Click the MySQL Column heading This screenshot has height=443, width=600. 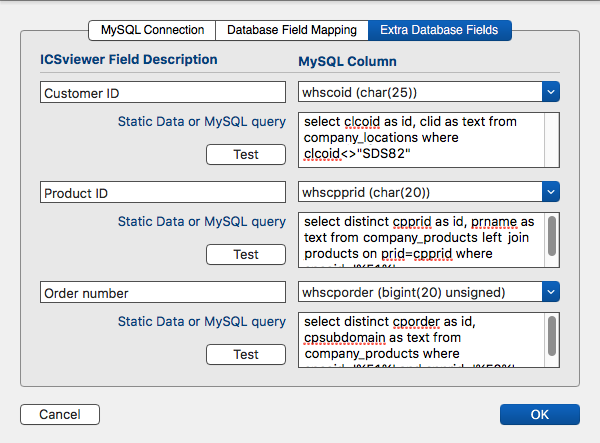tap(347, 62)
